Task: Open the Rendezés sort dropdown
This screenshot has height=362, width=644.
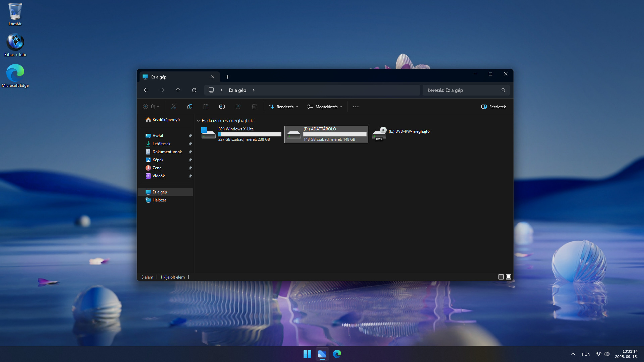Action: click(283, 107)
